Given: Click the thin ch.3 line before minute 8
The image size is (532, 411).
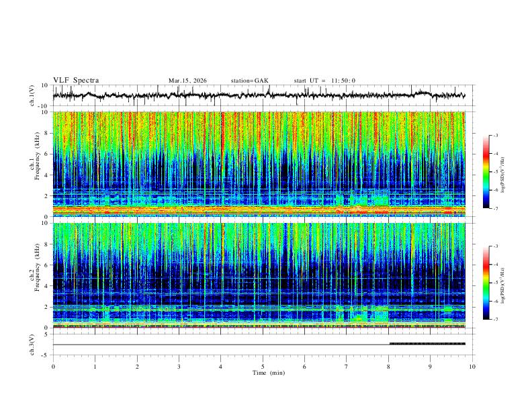Looking at the screenshot, I should (x=221, y=345).
